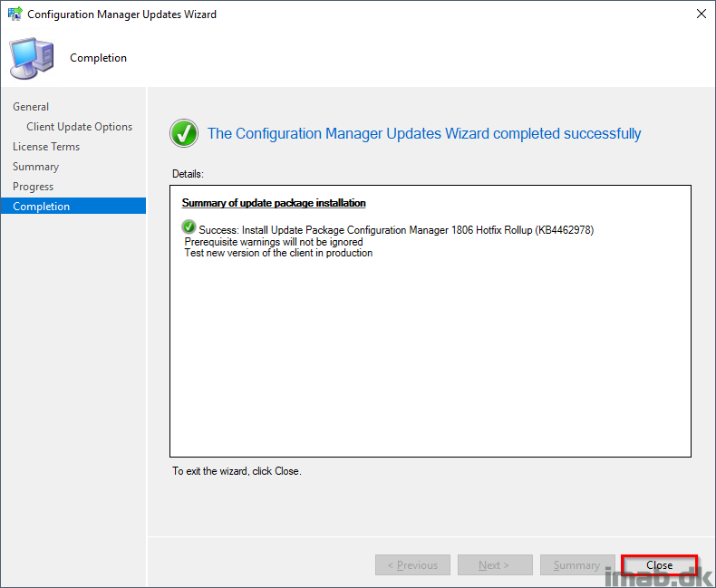
Task: Click the computer icon beside Completion header
Action: pos(32,58)
